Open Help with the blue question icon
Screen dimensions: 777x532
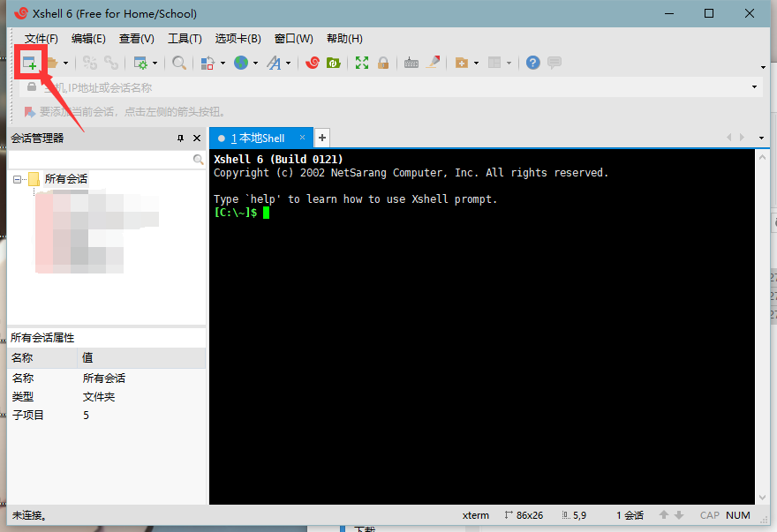click(x=533, y=63)
